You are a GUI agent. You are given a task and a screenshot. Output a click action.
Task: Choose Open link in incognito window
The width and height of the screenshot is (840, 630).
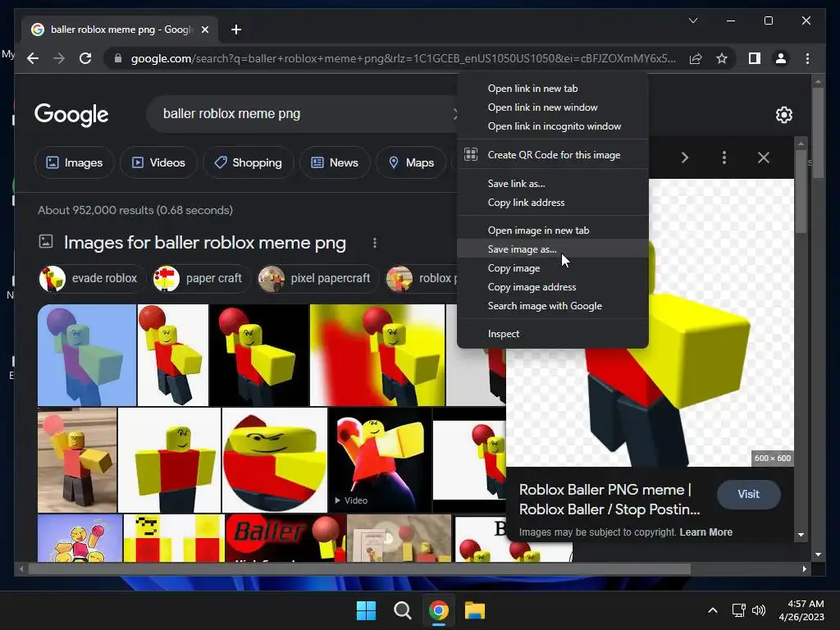tap(553, 126)
